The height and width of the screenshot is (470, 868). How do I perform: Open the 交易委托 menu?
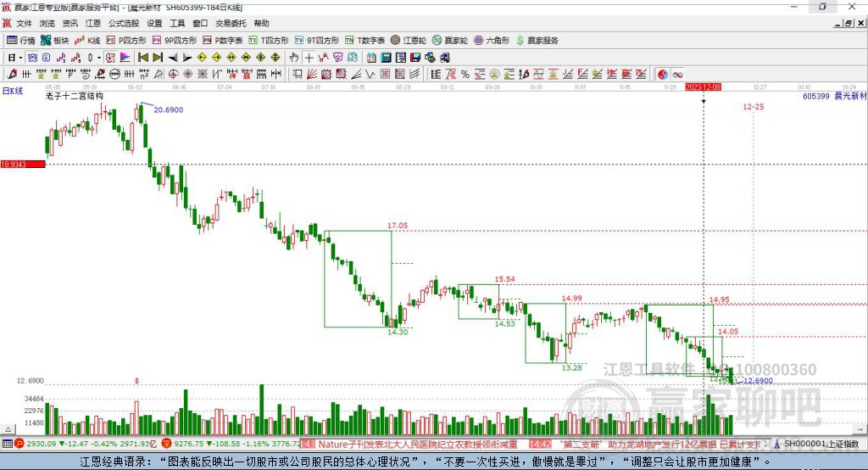point(231,23)
